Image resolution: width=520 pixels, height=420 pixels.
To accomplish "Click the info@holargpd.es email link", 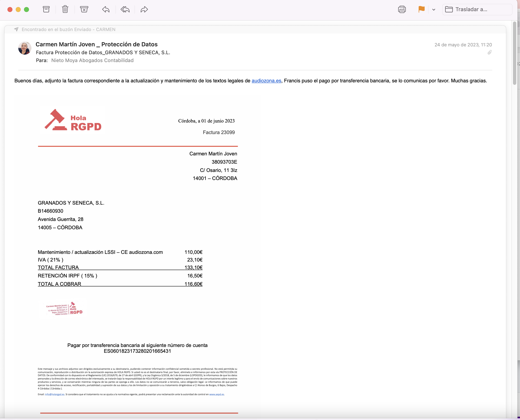I will [x=55, y=394].
